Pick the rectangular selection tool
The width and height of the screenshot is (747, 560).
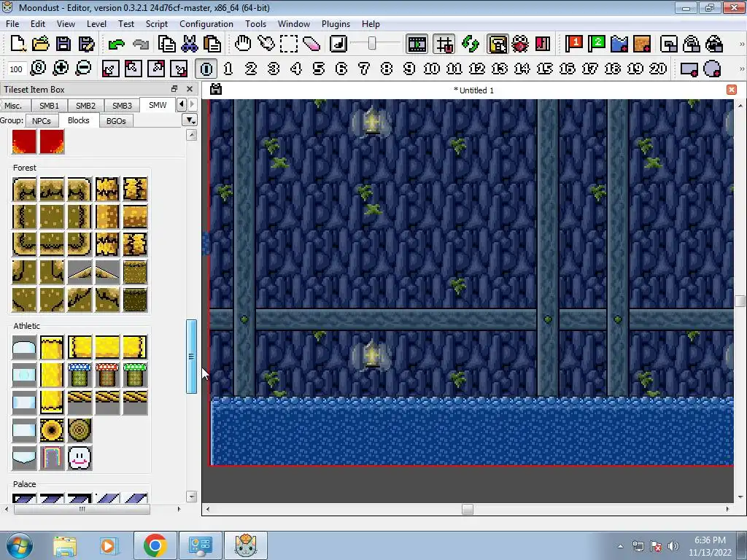[289, 44]
